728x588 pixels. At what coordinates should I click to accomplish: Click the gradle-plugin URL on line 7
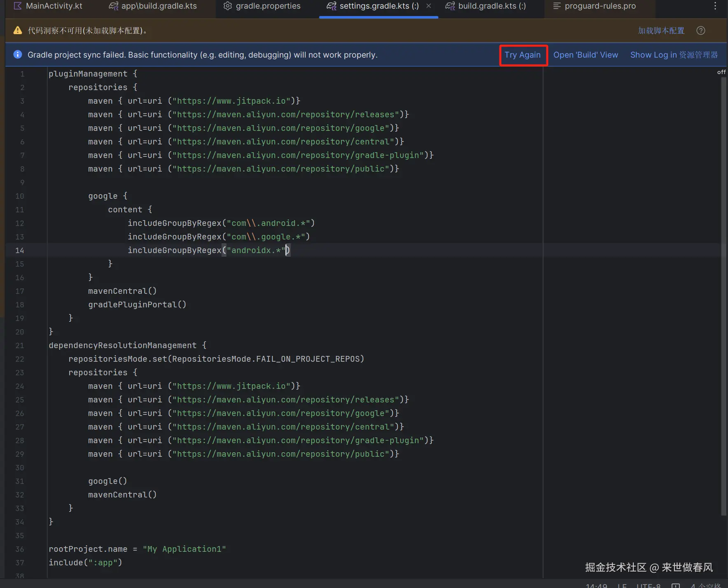(298, 155)
